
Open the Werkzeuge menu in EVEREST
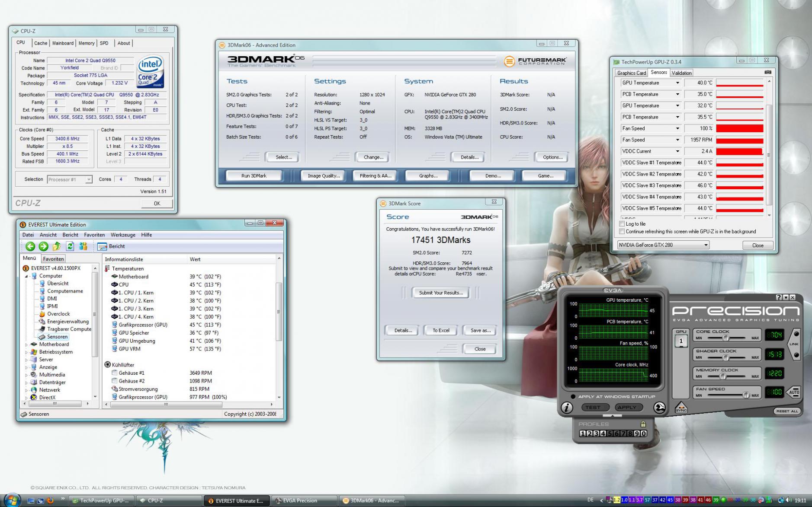click(x=123, y=235)
